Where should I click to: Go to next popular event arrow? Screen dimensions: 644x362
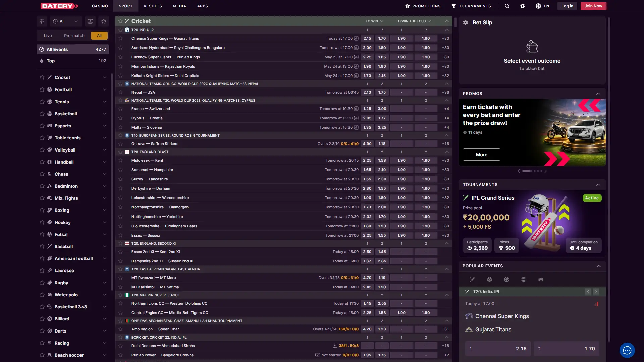[596, 292]
